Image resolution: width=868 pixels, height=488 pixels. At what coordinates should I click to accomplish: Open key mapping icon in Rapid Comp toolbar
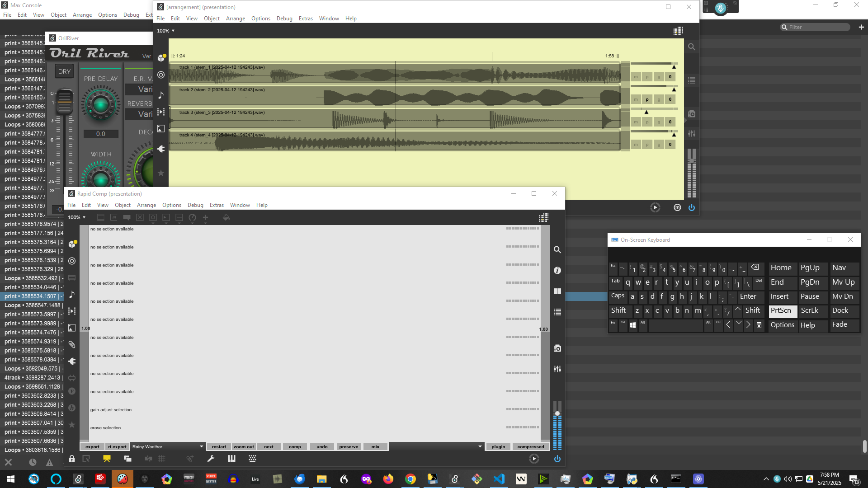pos(253,459)
